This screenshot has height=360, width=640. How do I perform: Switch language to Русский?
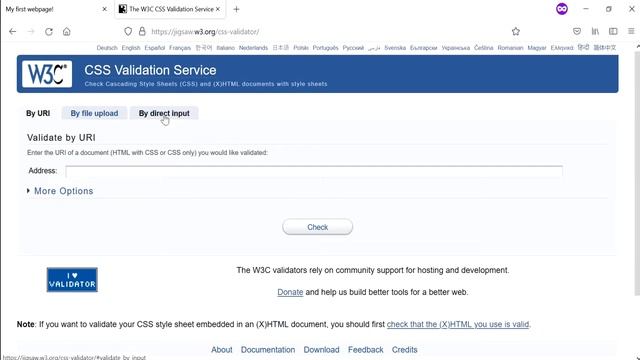[x=353, y=48]
